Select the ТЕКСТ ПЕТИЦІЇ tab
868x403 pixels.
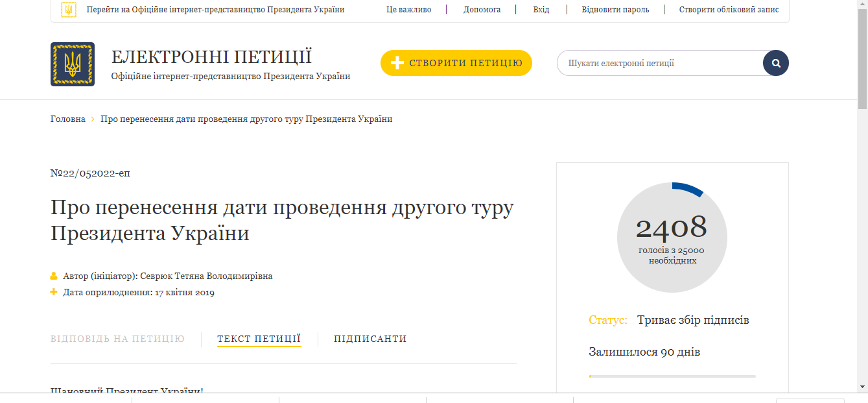click(x=259, y=338)
